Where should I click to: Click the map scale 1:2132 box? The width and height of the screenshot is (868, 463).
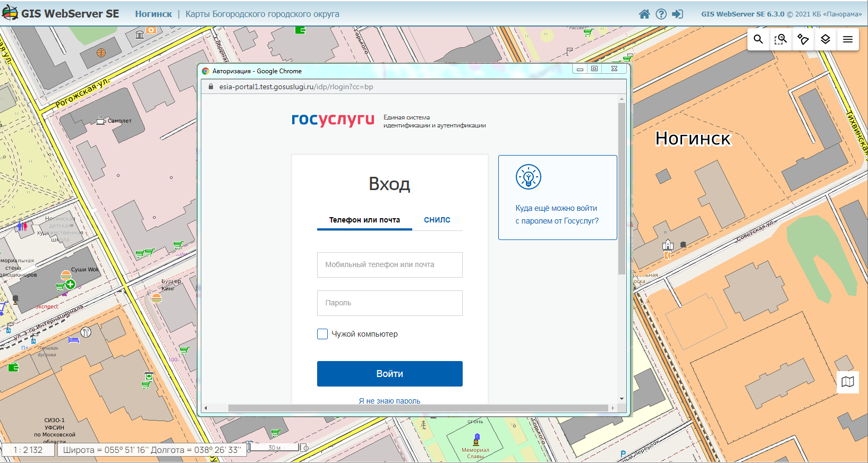pyautogui.click(x=28, y=450)
